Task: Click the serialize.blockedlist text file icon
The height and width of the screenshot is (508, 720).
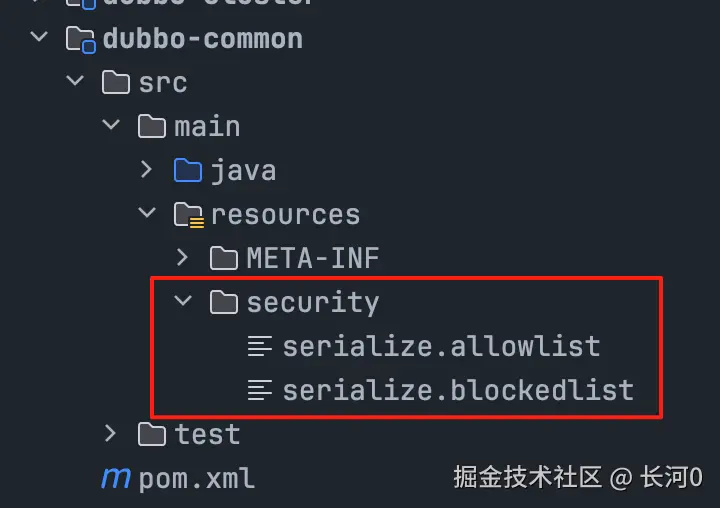Action: (260, 390)
